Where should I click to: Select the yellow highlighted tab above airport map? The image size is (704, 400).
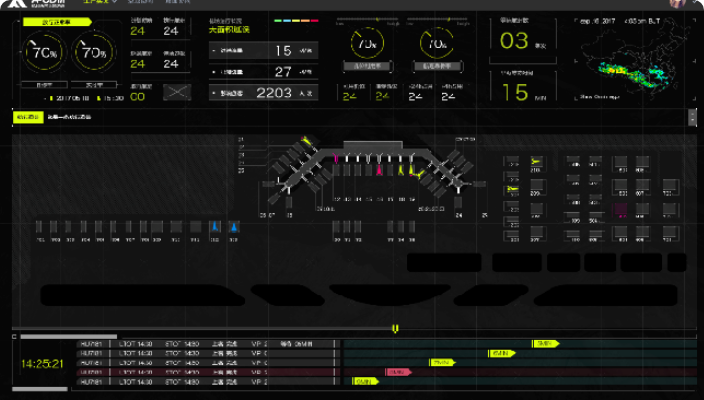(27, 116)
